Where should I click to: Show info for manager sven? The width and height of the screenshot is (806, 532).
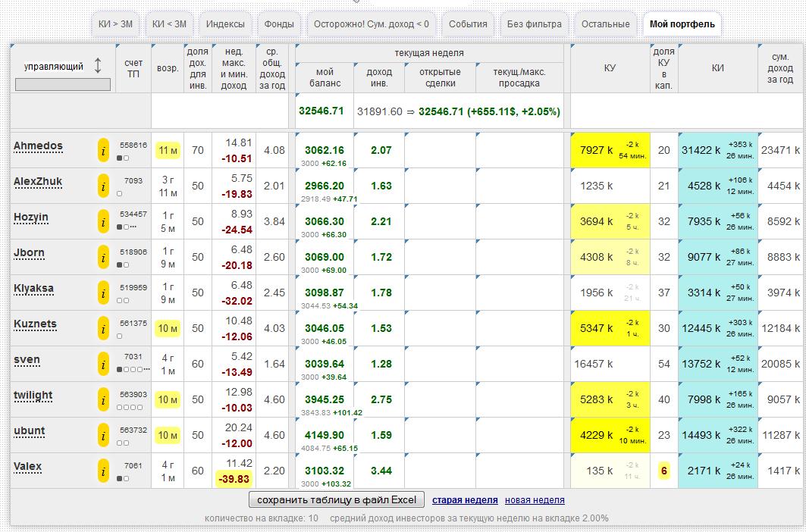[103, 364]
